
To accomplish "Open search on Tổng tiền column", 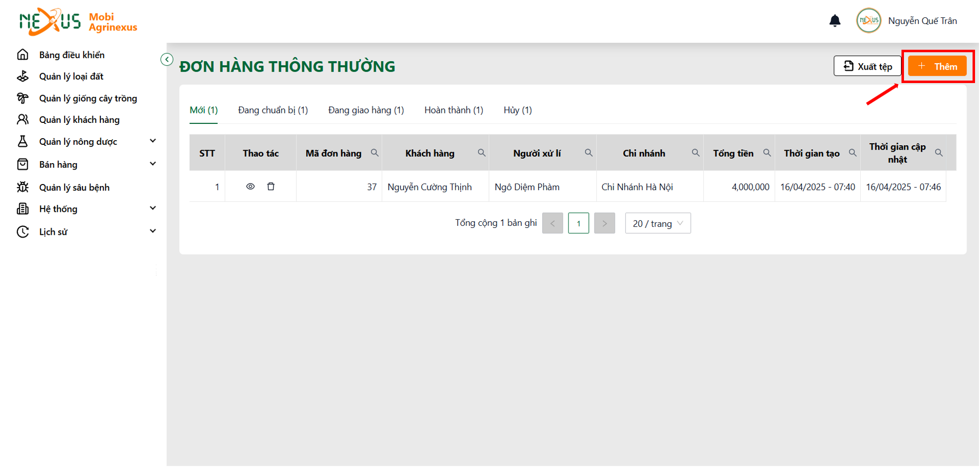I will click(x=767, y=153).
